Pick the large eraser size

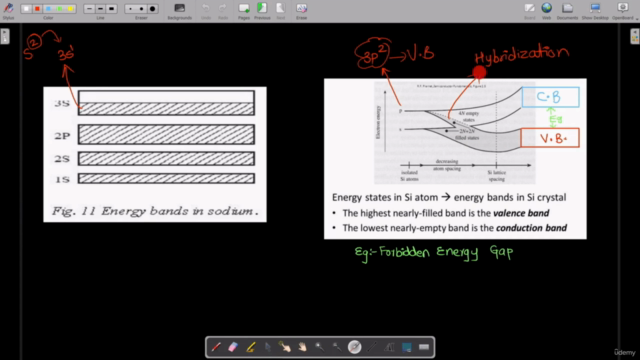click(x=152, y=9)
